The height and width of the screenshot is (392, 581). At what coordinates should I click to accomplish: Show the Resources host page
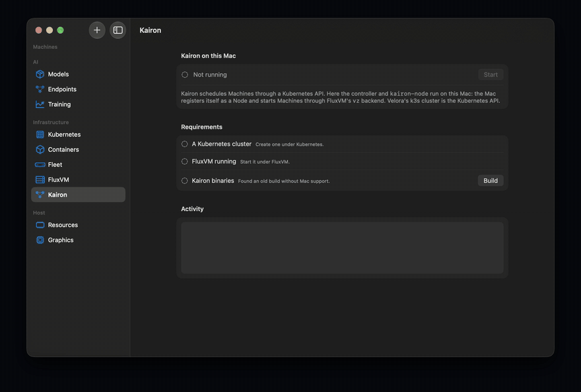tap(78, 225)
